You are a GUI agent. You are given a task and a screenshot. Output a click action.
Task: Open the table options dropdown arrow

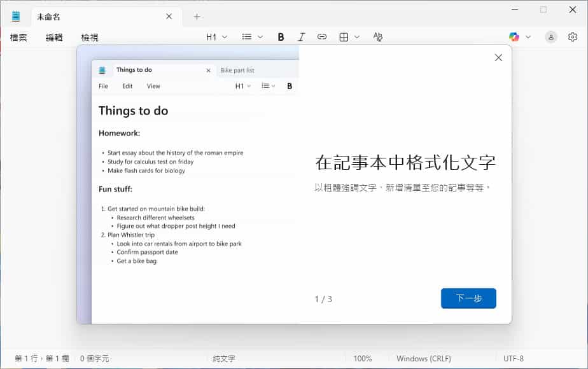tap(356, 37)
